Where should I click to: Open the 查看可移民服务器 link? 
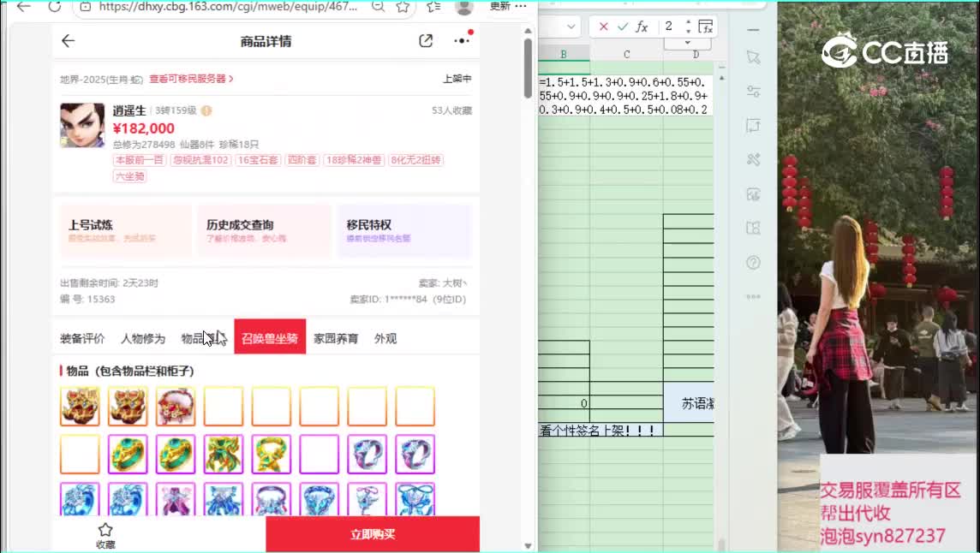pos(191,79)
